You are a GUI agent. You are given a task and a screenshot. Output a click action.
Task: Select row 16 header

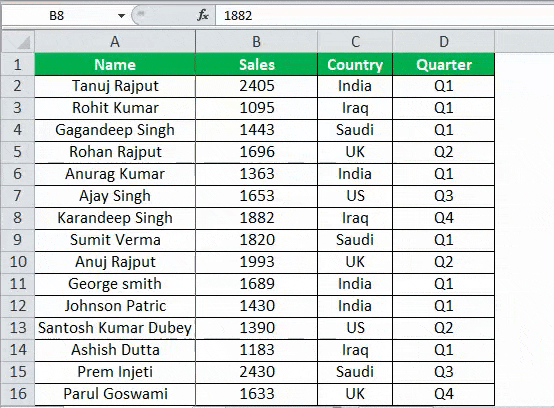coord(18,394)
